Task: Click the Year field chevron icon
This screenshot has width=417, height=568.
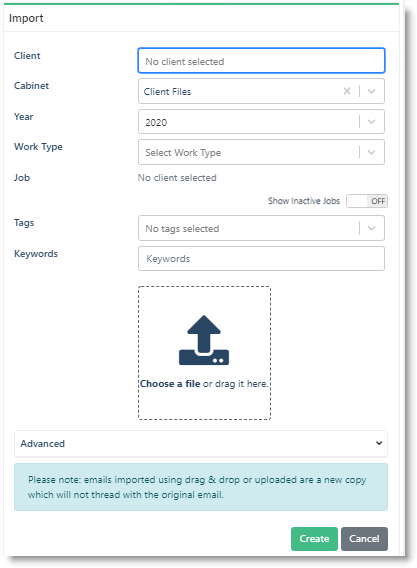Action: pyautogui.click(x=371, y=122)
